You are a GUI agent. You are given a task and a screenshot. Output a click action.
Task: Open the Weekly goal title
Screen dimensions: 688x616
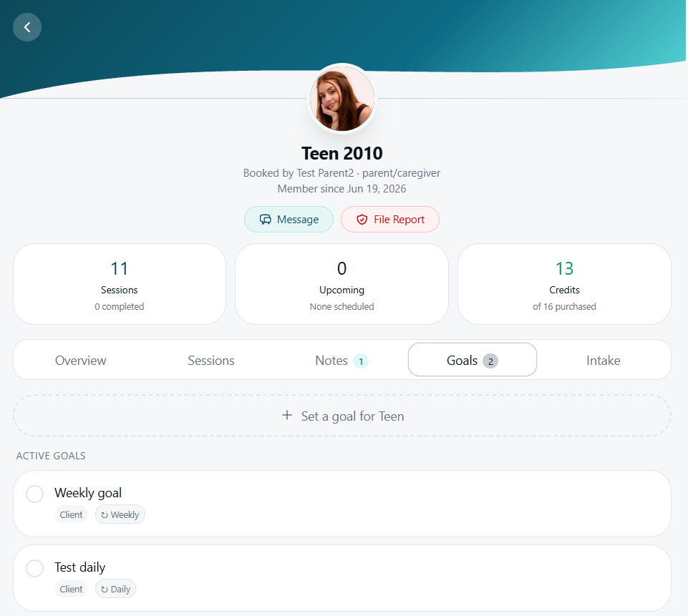pyautogui.click(x=88, y=493)
